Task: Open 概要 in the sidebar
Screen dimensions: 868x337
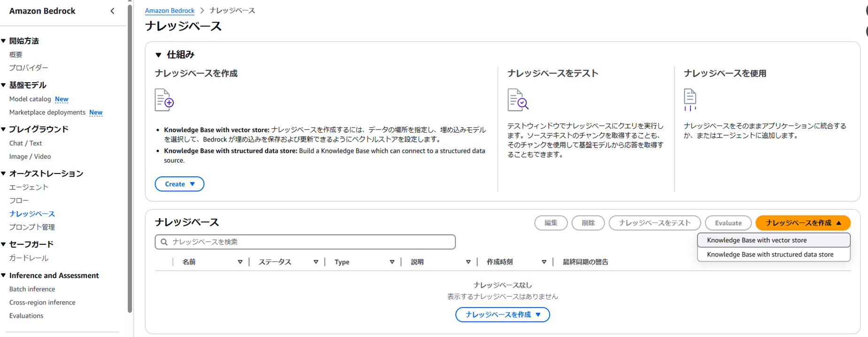Action: [x=16, y=55]
